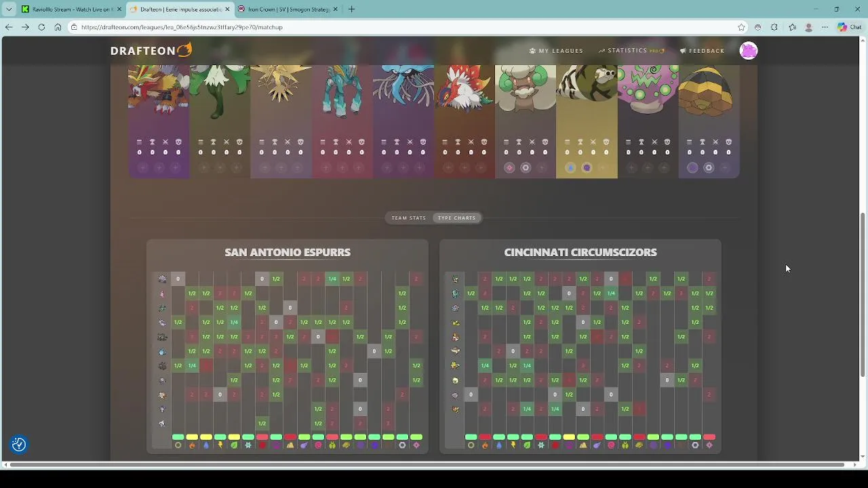Click the Rock type icon under Cincinnati chart
Screen dimensions: 868x488
639,445
